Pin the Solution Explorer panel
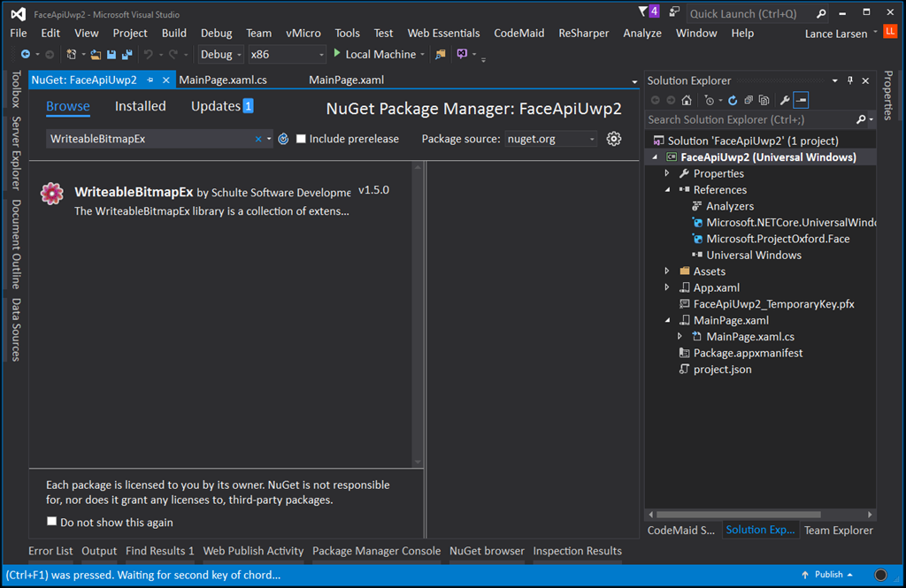This screenshot has height=588, width=906. [x=850, y=80]
